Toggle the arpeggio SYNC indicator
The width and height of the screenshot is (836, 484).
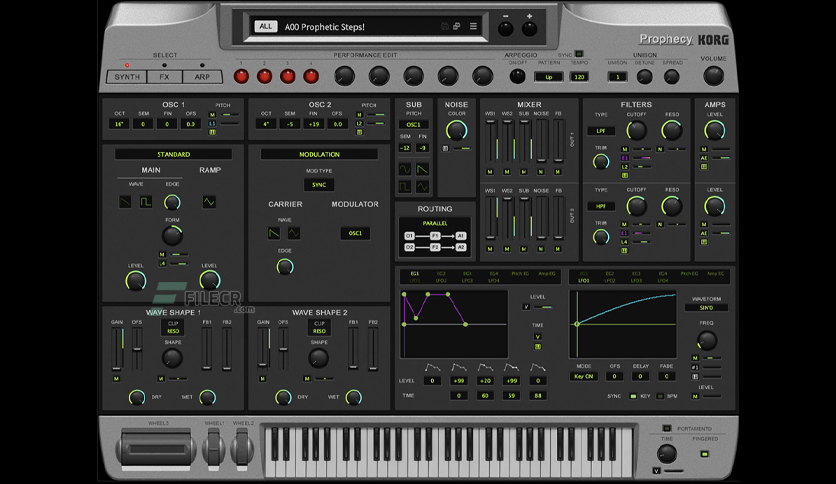[579, 54]
